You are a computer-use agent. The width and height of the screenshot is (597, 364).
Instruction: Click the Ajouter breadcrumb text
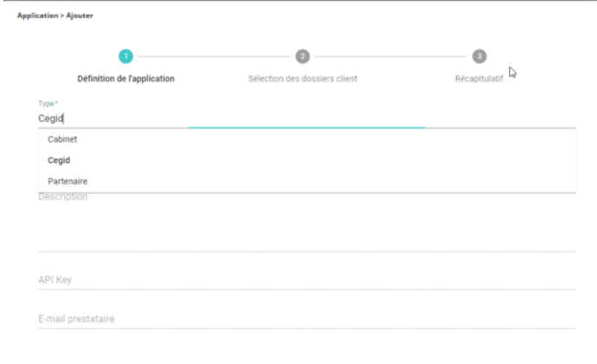point(79,16)
